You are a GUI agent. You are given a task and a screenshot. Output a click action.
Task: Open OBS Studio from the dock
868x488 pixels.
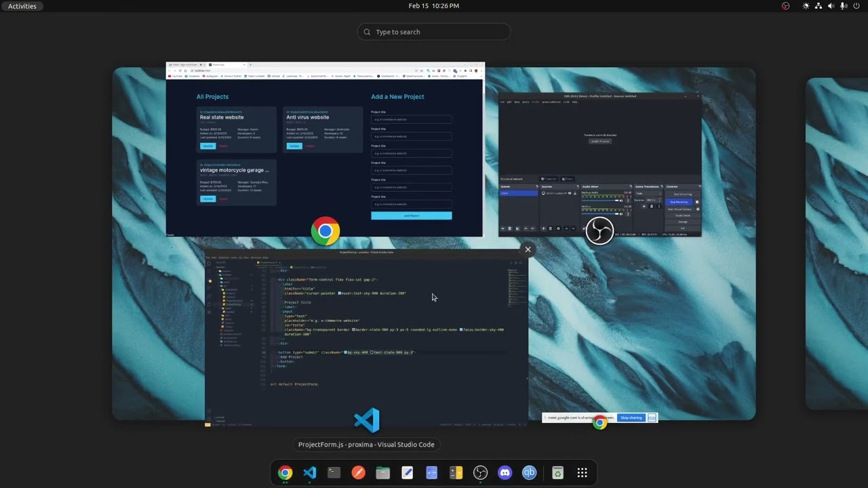[480, 473]
